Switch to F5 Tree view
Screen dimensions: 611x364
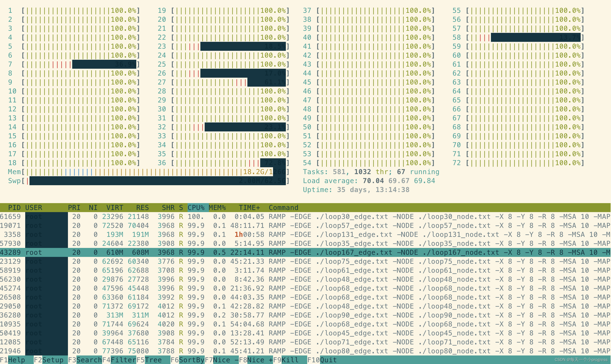(x=153, y=360)
